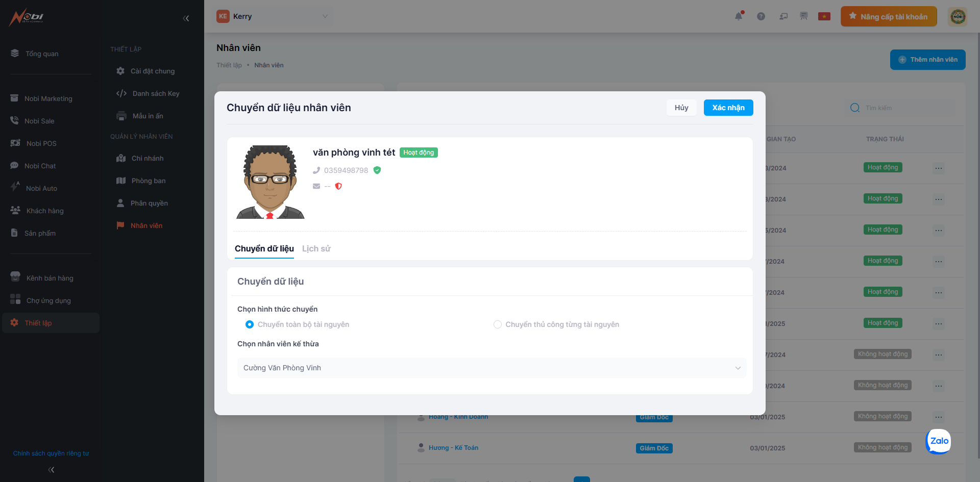
Task: Open the successor employee dropdown
Action: tap(492, 368)
